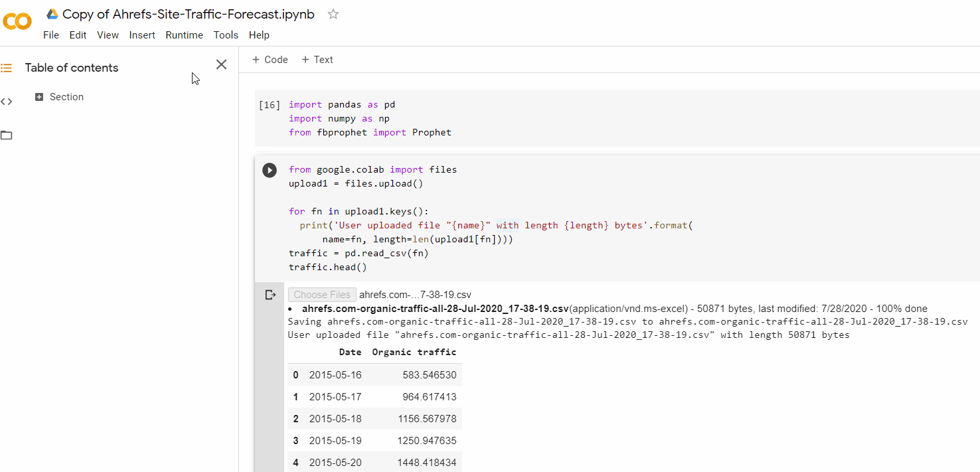This screenshot has width=980, height=472.
Task: Add a new Text cell
Action: point(317,60)
